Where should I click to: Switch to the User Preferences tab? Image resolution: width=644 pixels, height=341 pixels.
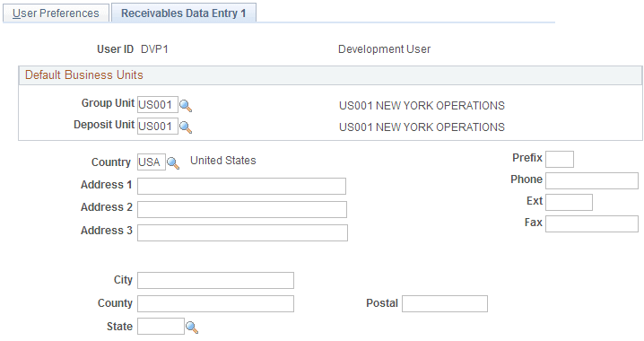[x=56, y=13]
